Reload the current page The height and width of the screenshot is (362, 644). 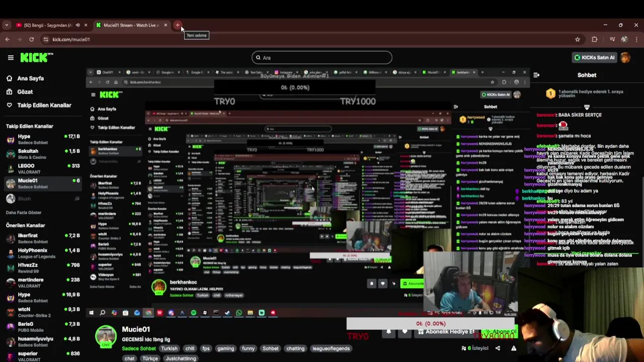coord(31,39)
